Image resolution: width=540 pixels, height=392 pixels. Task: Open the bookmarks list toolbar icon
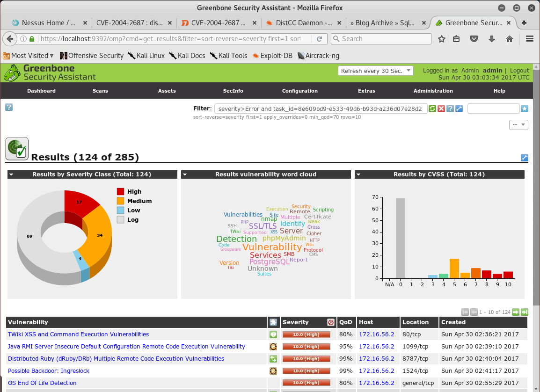coord(456,39)
